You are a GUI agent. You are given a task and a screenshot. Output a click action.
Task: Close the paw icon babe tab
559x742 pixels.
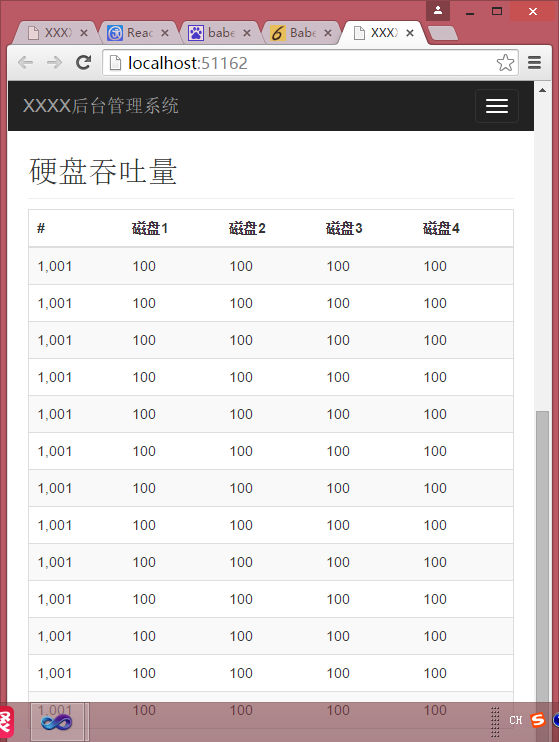click(247, 33)
